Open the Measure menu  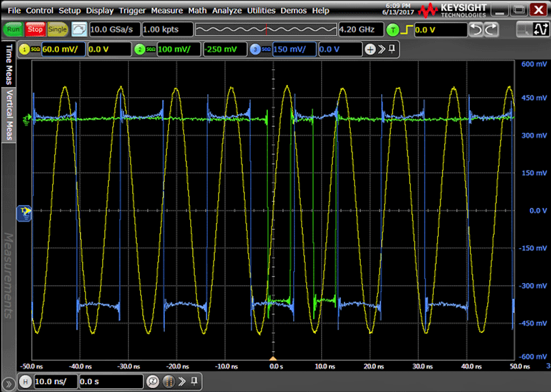166,10
